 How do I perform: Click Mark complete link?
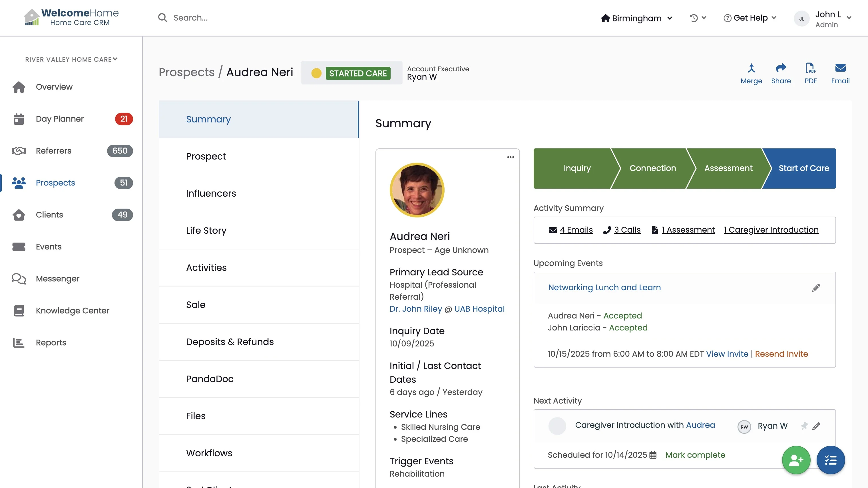pos(695,455)
